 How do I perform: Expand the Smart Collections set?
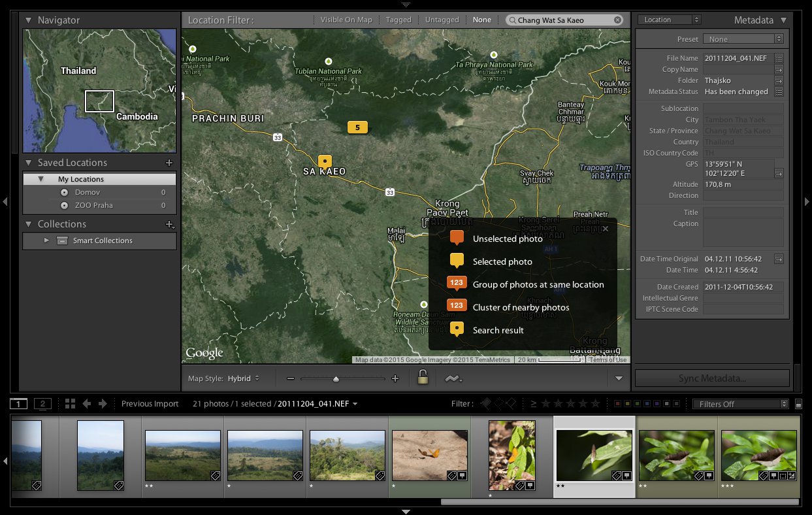coord(46,241)
